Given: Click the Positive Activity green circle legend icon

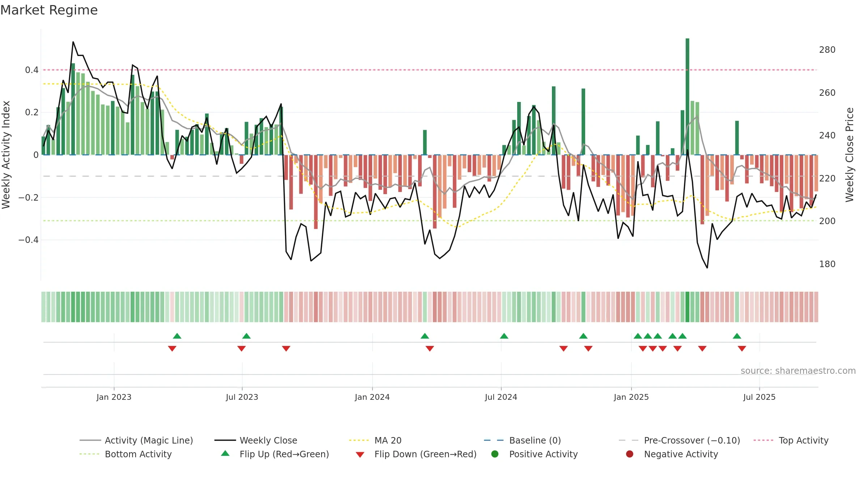Looking at the screenshot, I should click(x=495, y=454).
